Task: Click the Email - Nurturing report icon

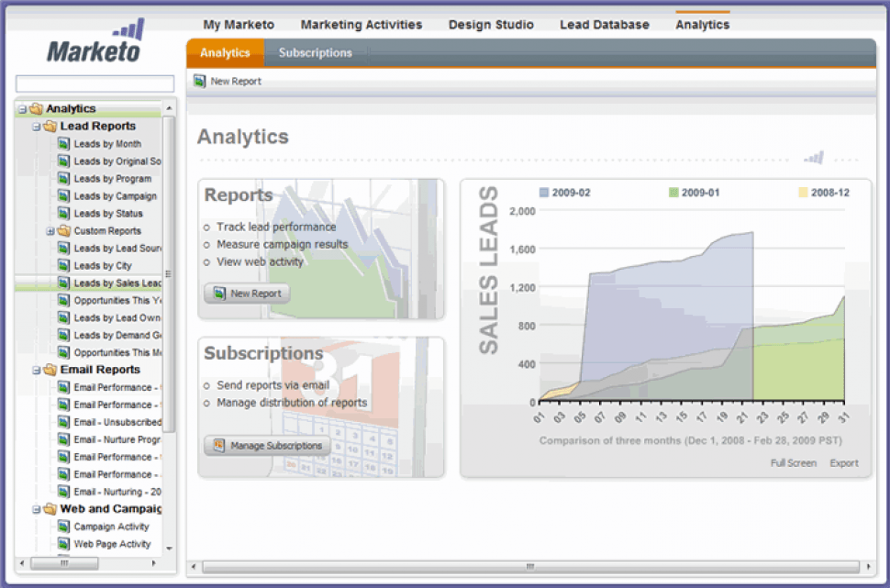Action: 63,492
